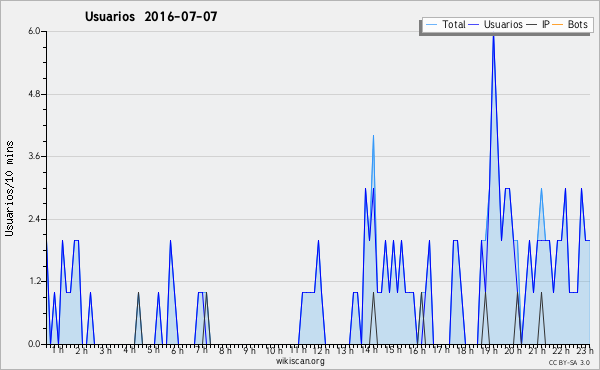Click the 1.2 y-axis value
The width and height of the screenshot is (600, 370).
[x=34, y=282]
